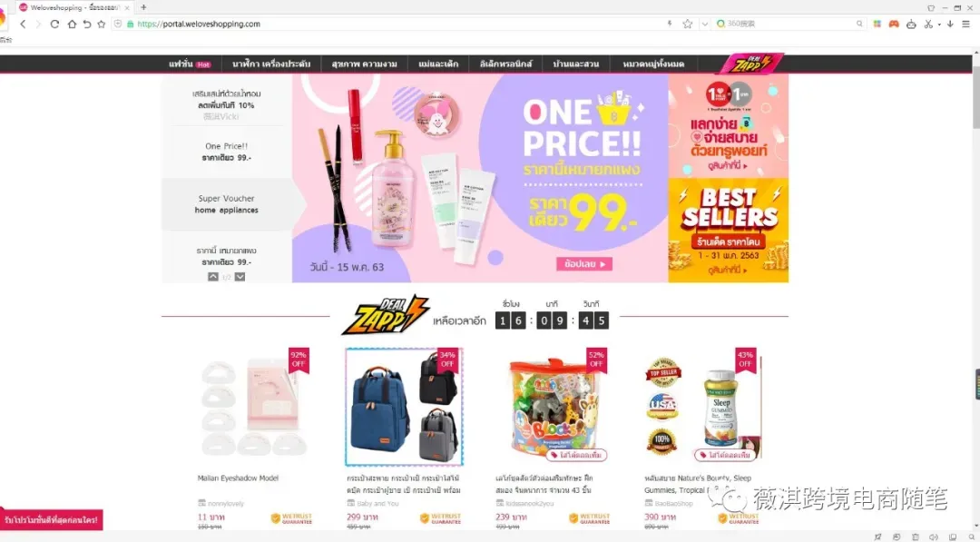Open the Best Sellers promotion banner
The height and width of the screenshot is (542, 980).
[728, 230]
